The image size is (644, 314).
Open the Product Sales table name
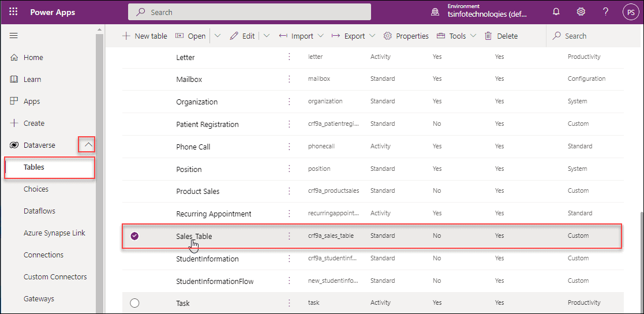pos(197,191)
